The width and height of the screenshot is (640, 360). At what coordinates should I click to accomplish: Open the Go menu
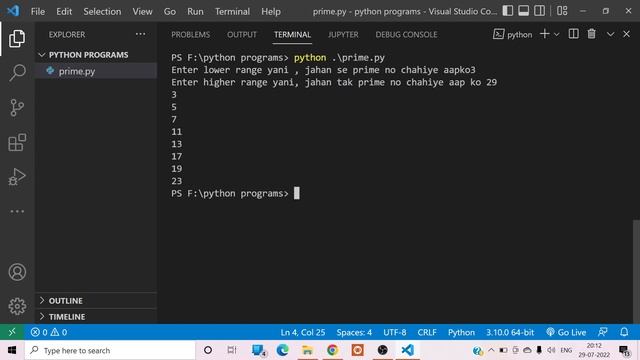click(170, 11)
